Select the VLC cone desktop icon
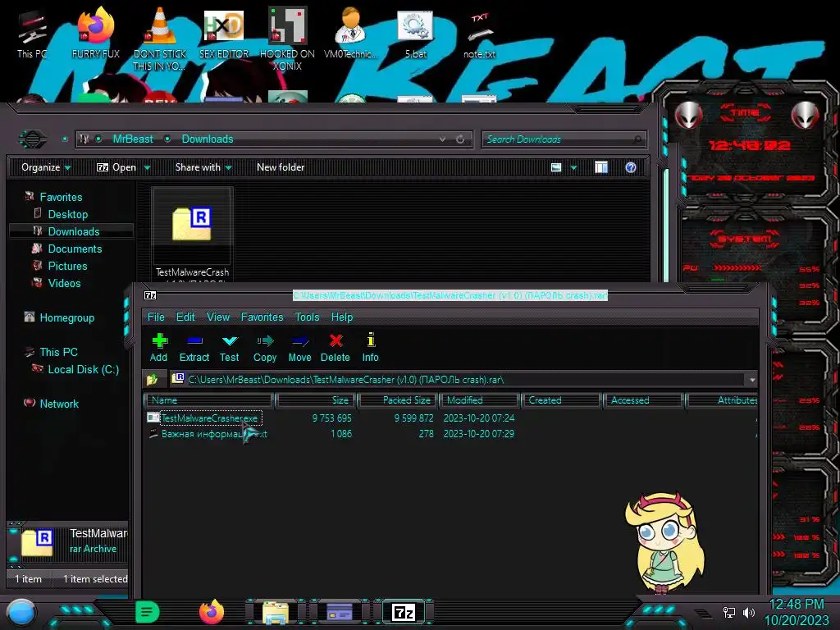The image size is (840, 630). pos(160,39)
